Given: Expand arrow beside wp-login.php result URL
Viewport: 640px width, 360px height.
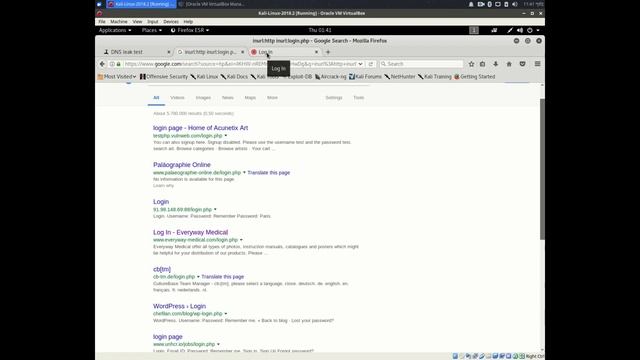Looking at the screenshot, I should [x=226, y=314].
